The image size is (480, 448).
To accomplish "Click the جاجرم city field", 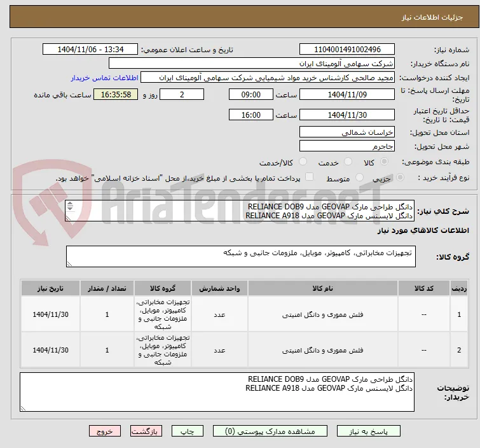I will pyautogui.click(x=347, y=146).
